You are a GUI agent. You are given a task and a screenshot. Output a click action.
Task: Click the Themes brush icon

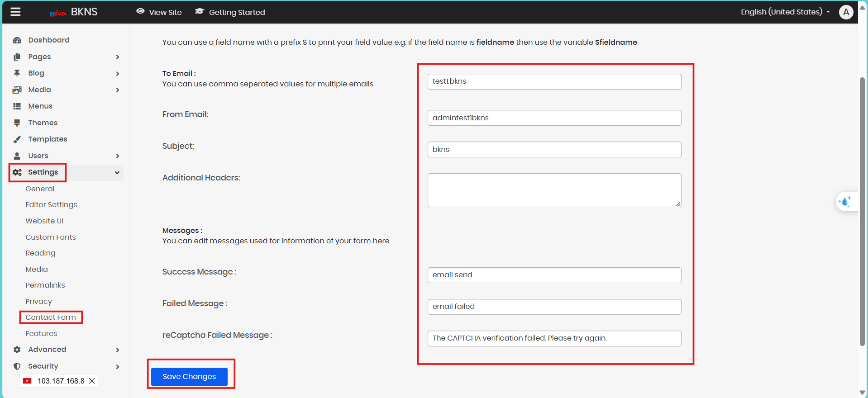tap(17, 123)
